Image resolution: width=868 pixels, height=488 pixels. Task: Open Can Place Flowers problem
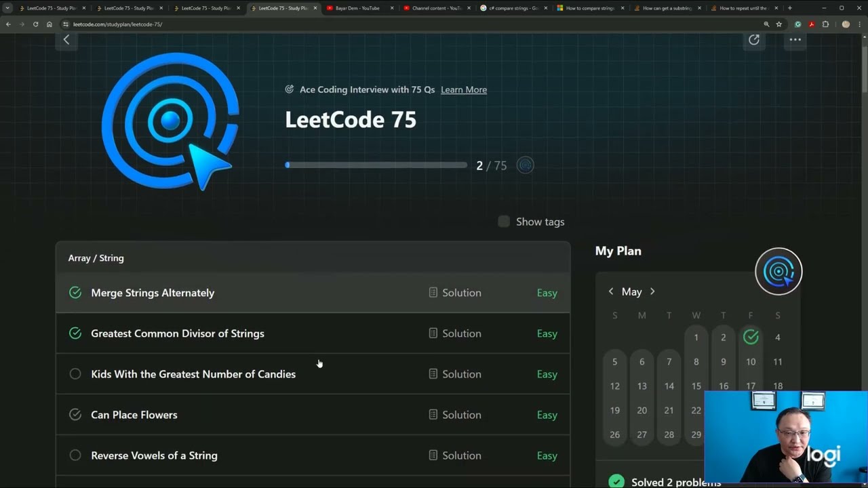134,415
